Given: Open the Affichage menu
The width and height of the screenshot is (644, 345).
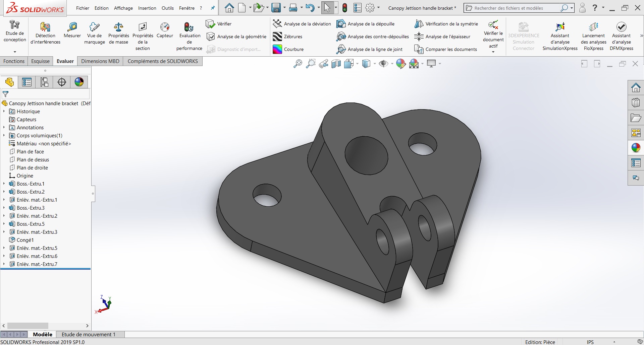Looking at the screenshot, I should coord(123,8).
